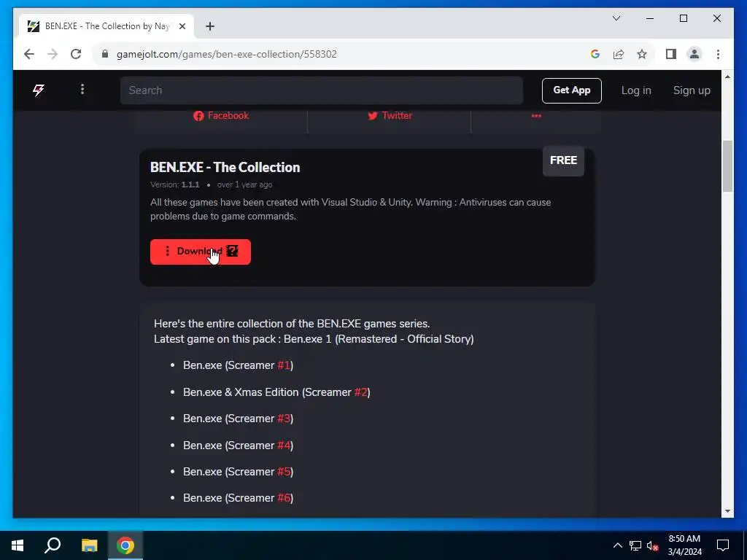
Task: Open the Sign up link
Action: click(692, 90)
